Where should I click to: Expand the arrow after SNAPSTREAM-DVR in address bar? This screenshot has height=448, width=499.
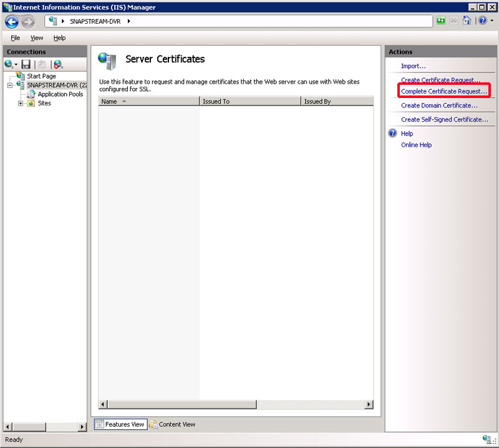point(129,21)
